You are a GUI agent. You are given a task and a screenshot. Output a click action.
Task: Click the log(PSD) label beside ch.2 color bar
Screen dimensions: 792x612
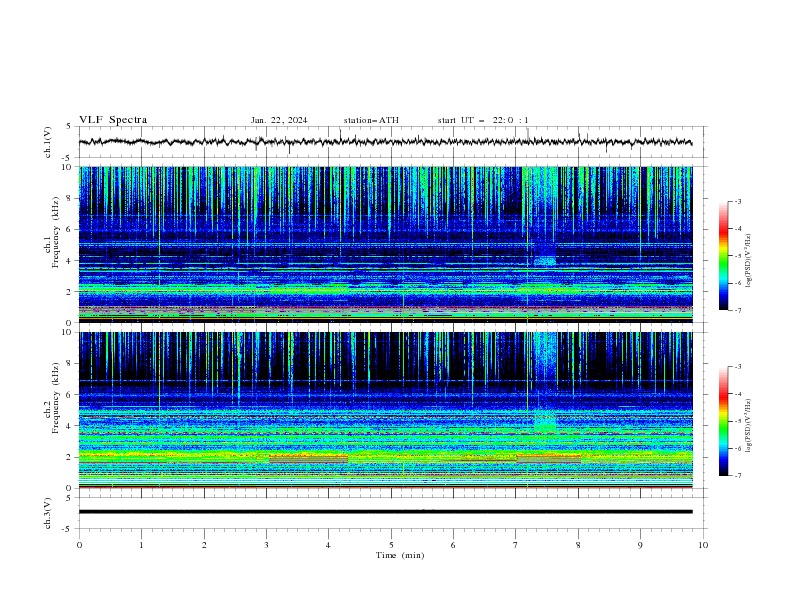point(748,426)
